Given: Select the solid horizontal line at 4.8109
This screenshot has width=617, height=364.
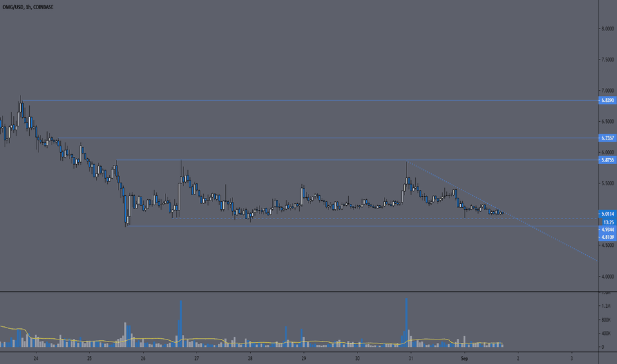Looking at the screenshot, I should tap(363, 226).
